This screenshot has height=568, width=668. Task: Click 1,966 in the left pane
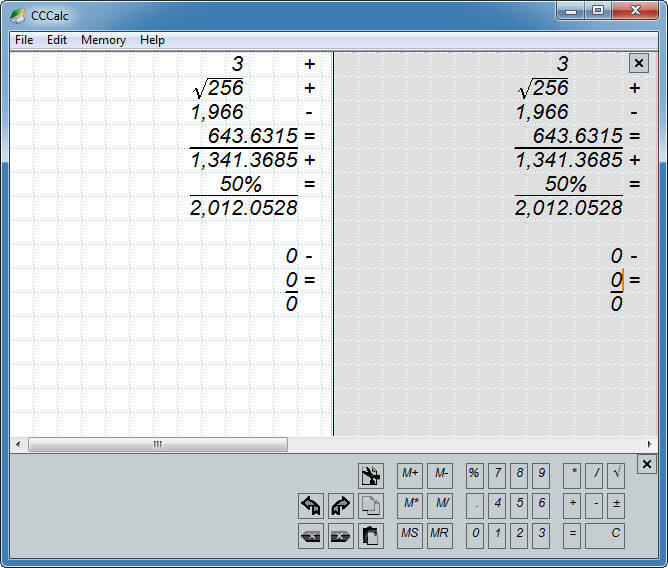click(x=217, y=112)
